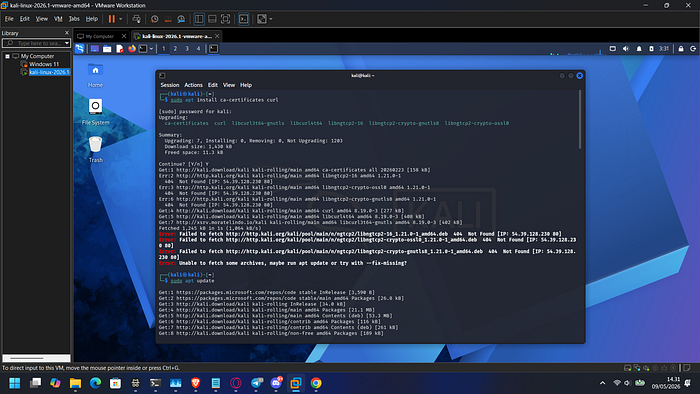Collapse the My Computer tree node
700x394 pixels.
click(7, 56)
